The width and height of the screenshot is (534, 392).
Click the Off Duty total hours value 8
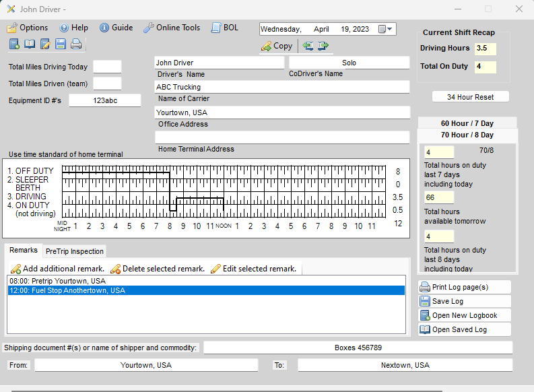[398, 172]
